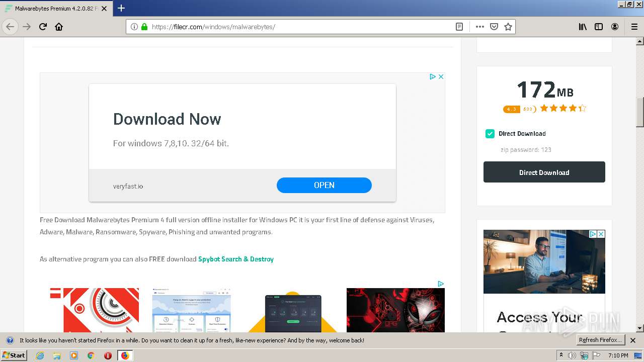Close the Malwarebytes Premium tab
Viewport: 644px width, 362px height.
104,9
